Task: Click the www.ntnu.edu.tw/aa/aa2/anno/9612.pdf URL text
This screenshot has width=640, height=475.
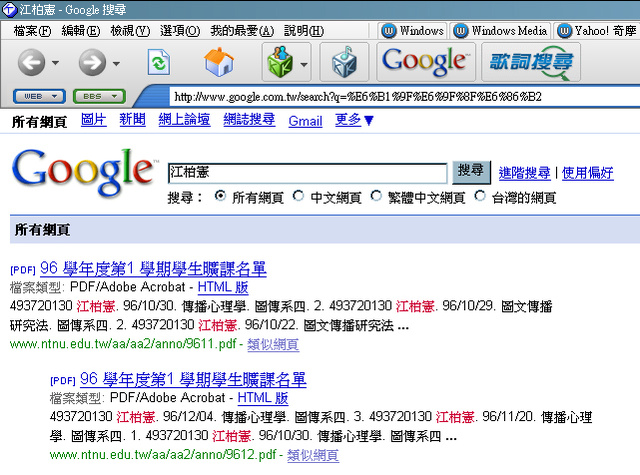Action: click(163, 455)
